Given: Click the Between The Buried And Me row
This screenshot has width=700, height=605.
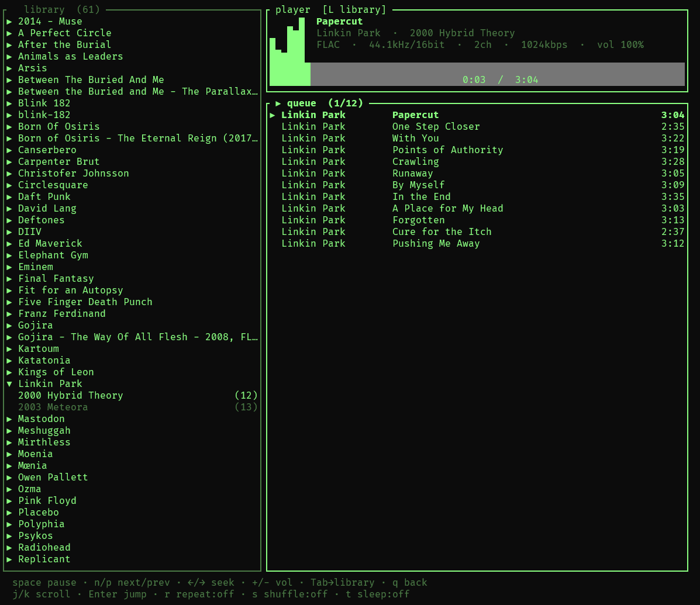Looking at the screenshot, I should (132, 80).
